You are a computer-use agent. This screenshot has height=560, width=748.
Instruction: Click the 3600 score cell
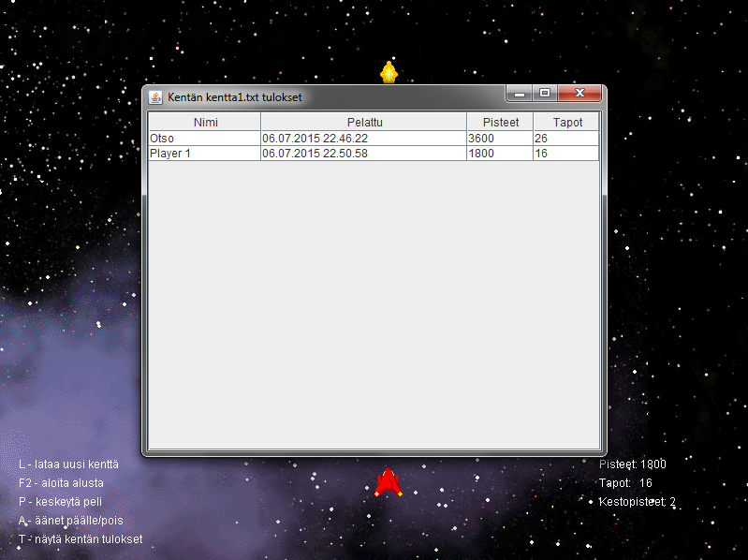[500, 139]
